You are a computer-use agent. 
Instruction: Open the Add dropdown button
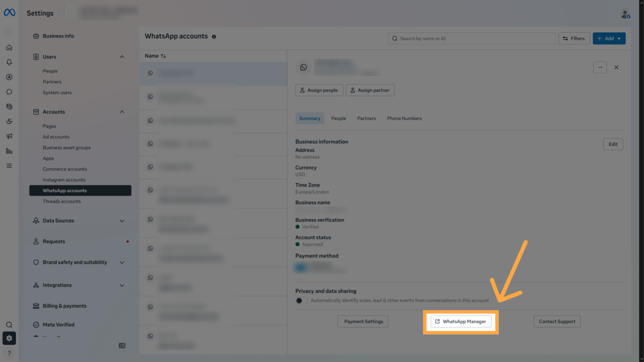coord(609,38)
